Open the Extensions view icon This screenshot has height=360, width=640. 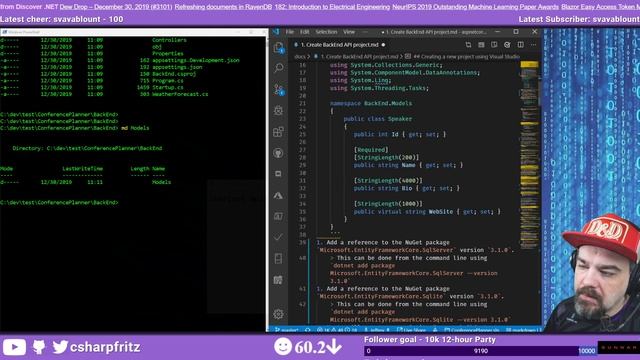pyautogui.click(x=279, y=131)
